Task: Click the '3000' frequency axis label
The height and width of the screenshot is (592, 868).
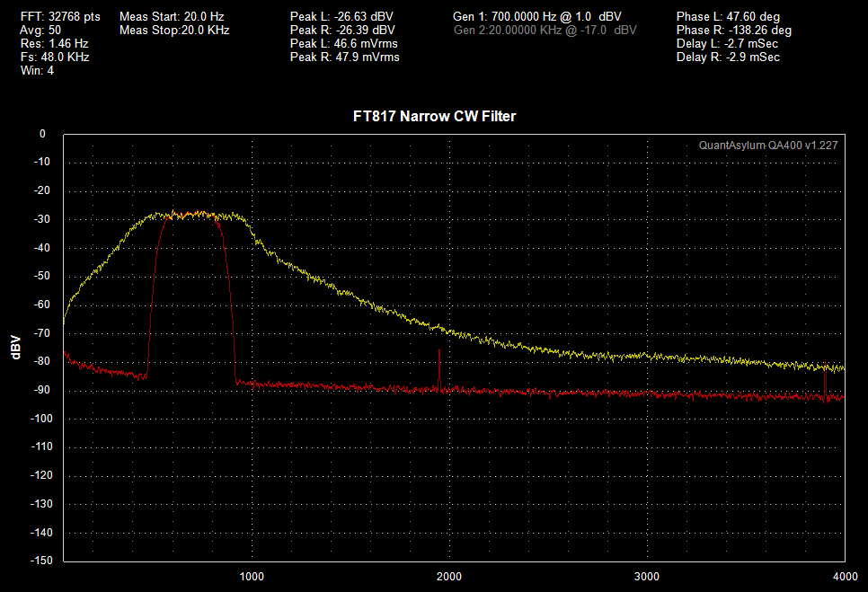Action: [x=647, y=577]
